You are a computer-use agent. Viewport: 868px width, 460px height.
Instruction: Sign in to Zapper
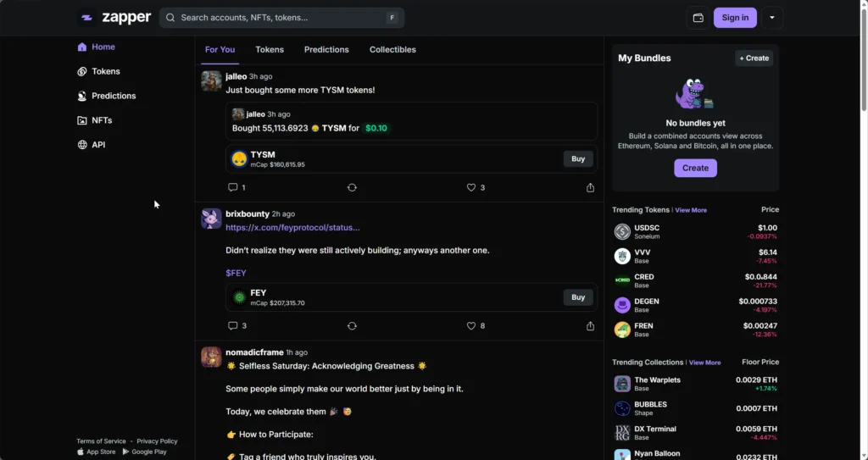[x=735, y=18]
